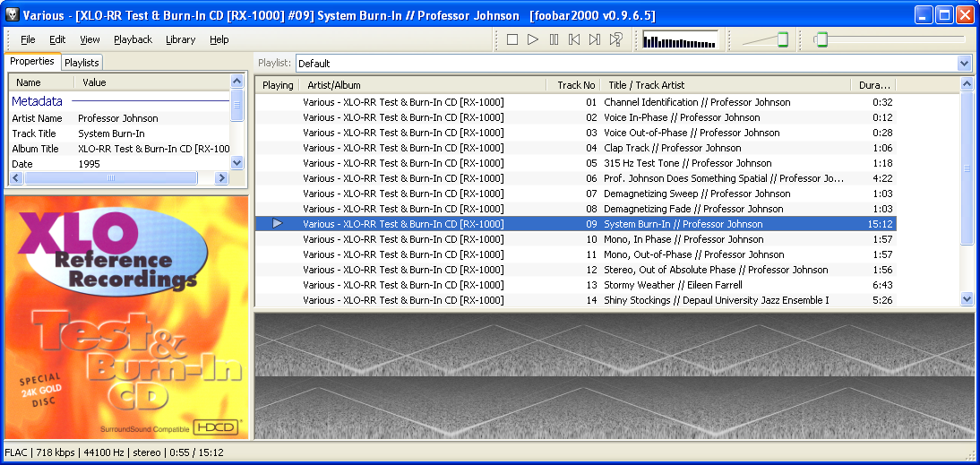Viewport: 980px width, 465px height.
Task: Click the now-playing arrow icon on track 09
Action: [x=278, y=224]
